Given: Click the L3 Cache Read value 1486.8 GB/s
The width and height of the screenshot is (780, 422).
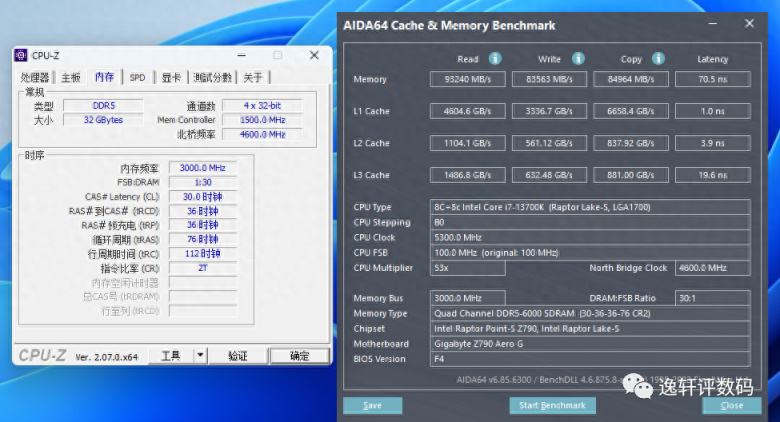Looking at the screenshot, I should click(468, 175).
